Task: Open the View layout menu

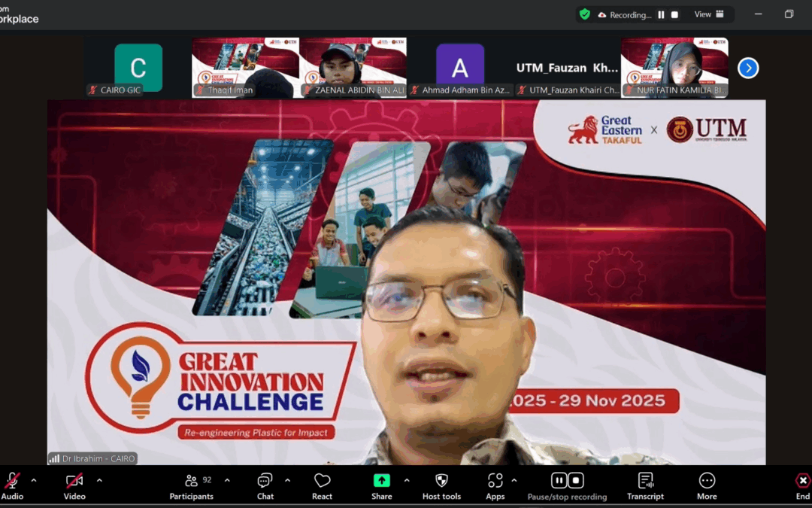Action: (x=709, y=14)
